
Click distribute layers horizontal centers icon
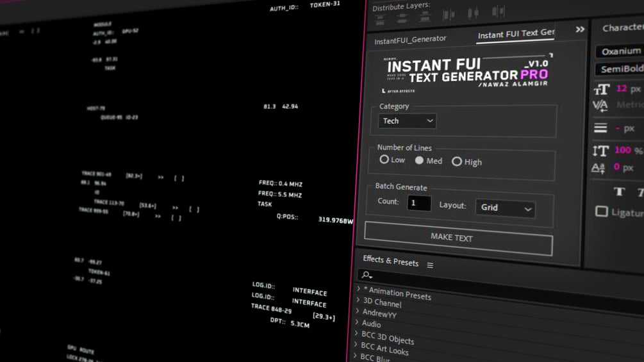(473, 13)
